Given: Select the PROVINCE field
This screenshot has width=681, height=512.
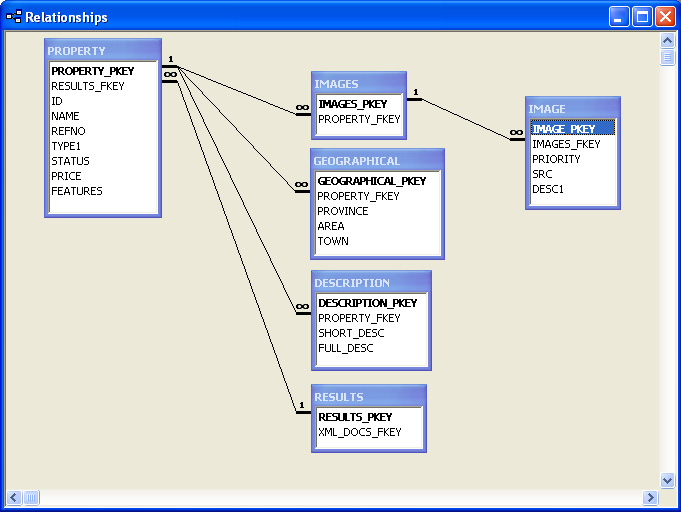Looking at the screenshot, I should click(377, 211).
